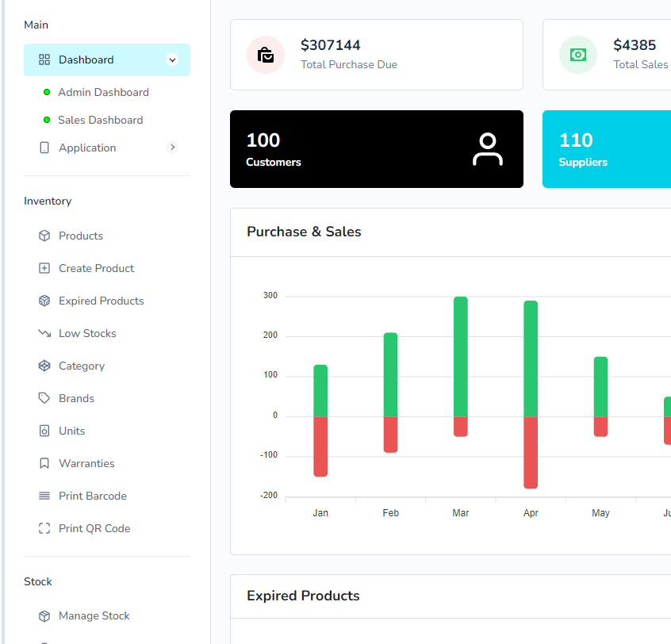Image resolution: width=671 pixels, height=644 pixels.
Task: Select the Dashboard menu item
Action: click(87, 59)
